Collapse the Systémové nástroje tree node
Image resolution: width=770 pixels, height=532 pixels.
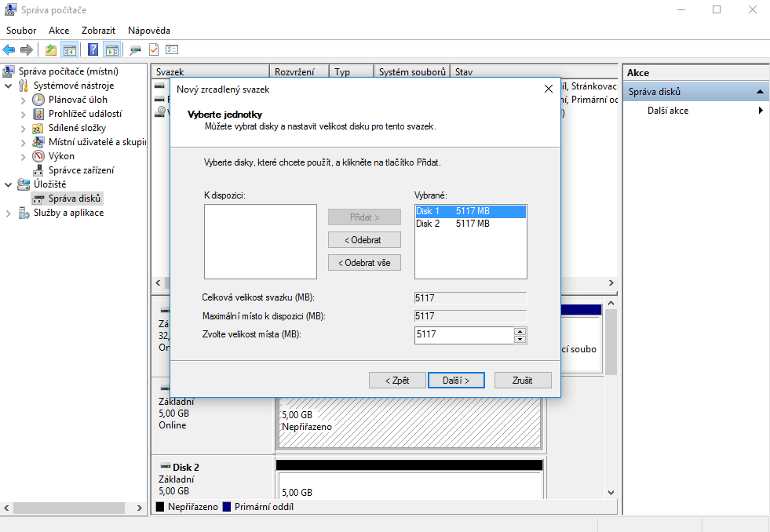(9, 86)
